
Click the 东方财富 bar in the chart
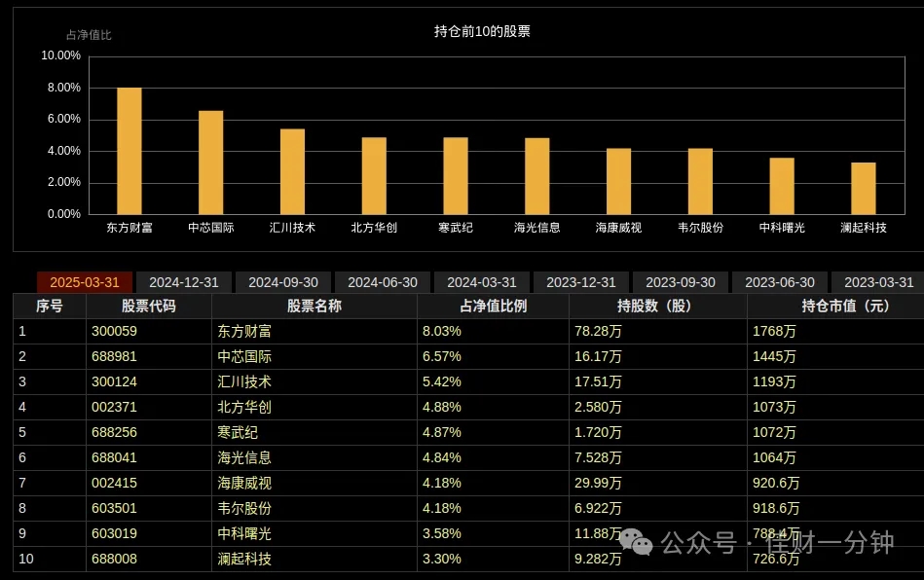pos(129,151)
